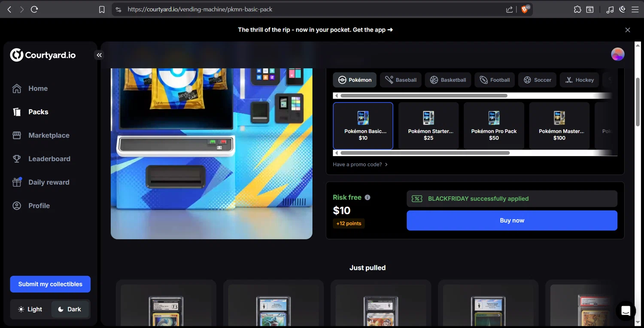
Task: Collapse the sidebar with double chevron
Action: click(x=99, y=55)
